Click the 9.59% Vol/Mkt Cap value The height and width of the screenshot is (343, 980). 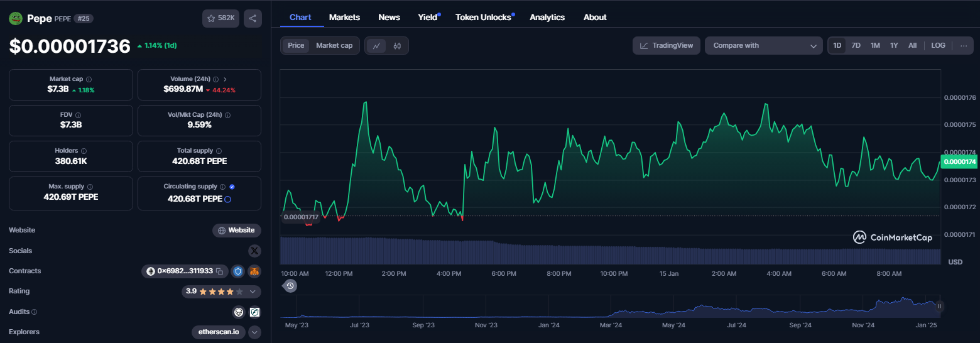(199, 125)
